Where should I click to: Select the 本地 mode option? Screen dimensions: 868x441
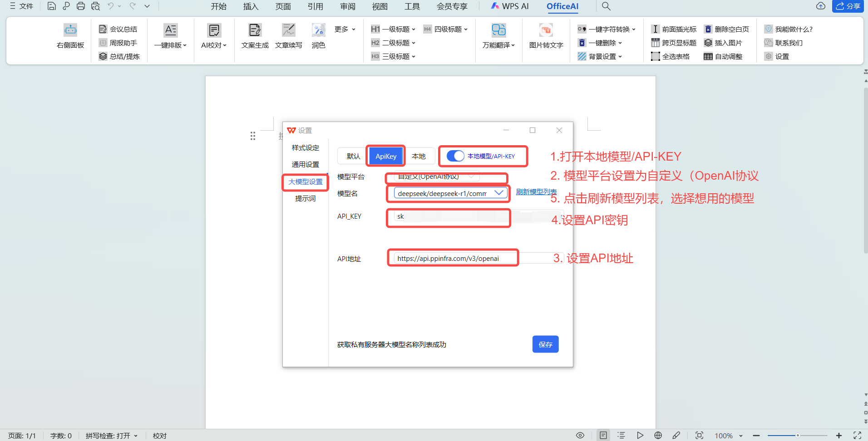pos(419,156)
